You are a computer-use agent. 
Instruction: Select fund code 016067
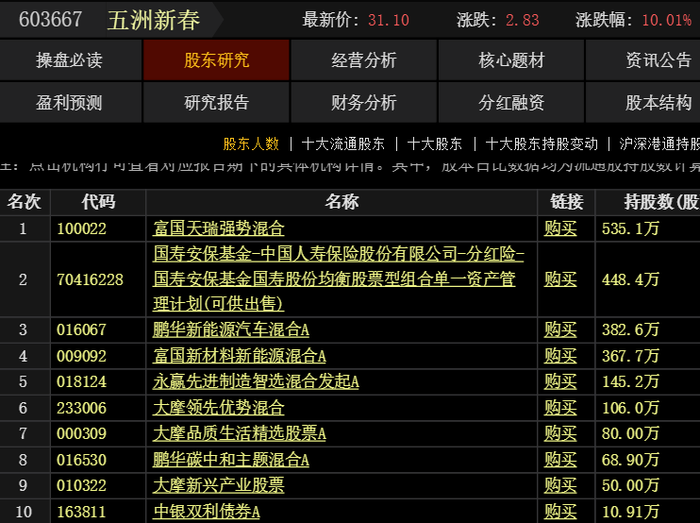[81, 330]
